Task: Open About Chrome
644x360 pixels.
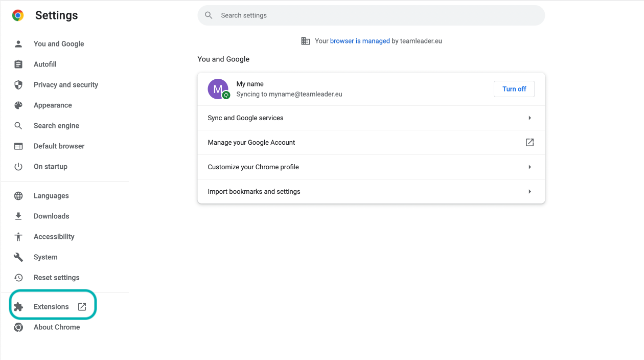Action: coord(57,327)
